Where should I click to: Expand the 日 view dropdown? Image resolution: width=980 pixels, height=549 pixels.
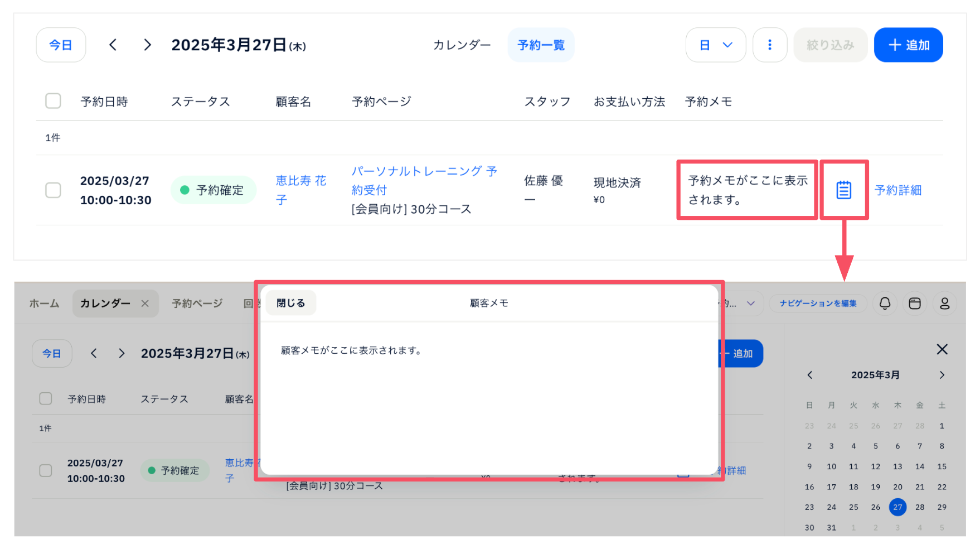coord(715,45)
